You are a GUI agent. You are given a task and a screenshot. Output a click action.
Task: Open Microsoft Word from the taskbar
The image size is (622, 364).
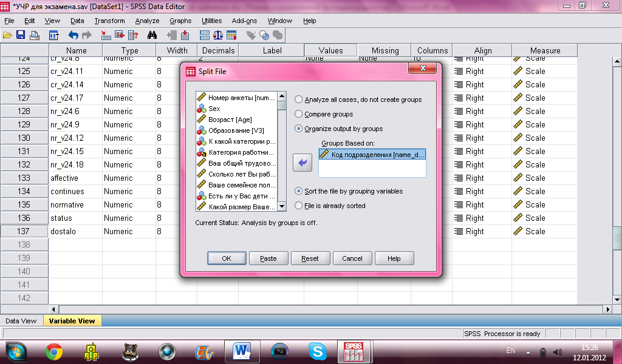pyautogui.click(x=242, y=352)
